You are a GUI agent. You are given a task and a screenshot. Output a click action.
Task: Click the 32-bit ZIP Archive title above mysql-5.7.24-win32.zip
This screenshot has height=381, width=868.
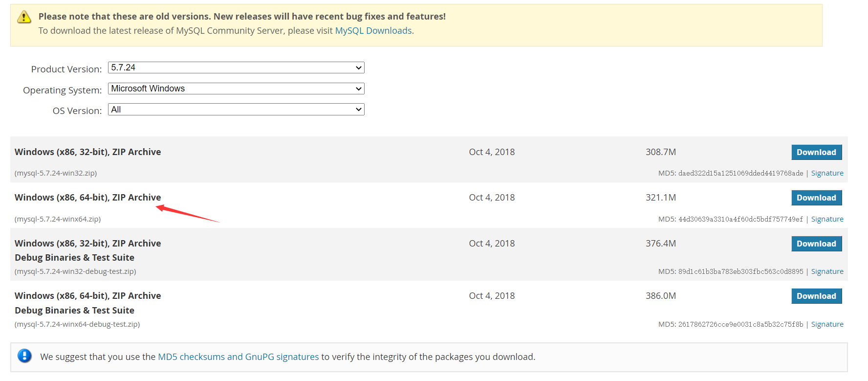coord(88,152)
